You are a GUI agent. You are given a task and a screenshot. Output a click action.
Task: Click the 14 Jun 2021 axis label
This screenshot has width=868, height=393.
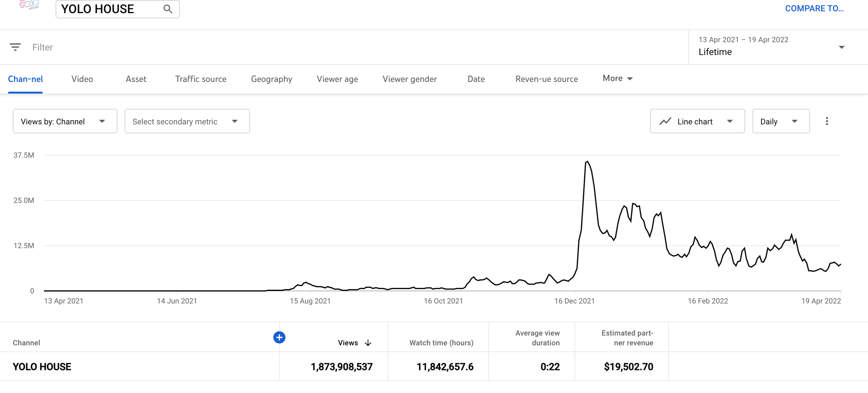click(x=177, y=301)
